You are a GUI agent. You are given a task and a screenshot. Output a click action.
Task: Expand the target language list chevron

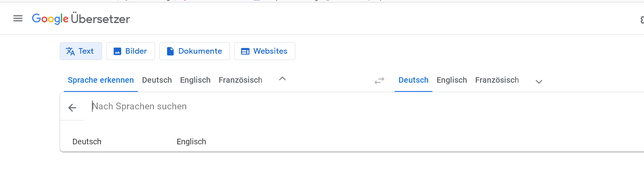point(539,81)
